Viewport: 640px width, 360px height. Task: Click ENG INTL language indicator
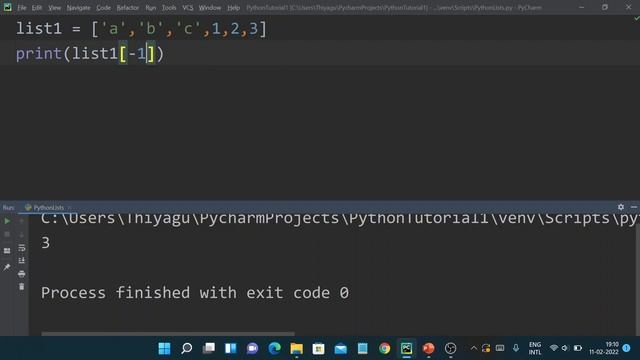(535, 348)
